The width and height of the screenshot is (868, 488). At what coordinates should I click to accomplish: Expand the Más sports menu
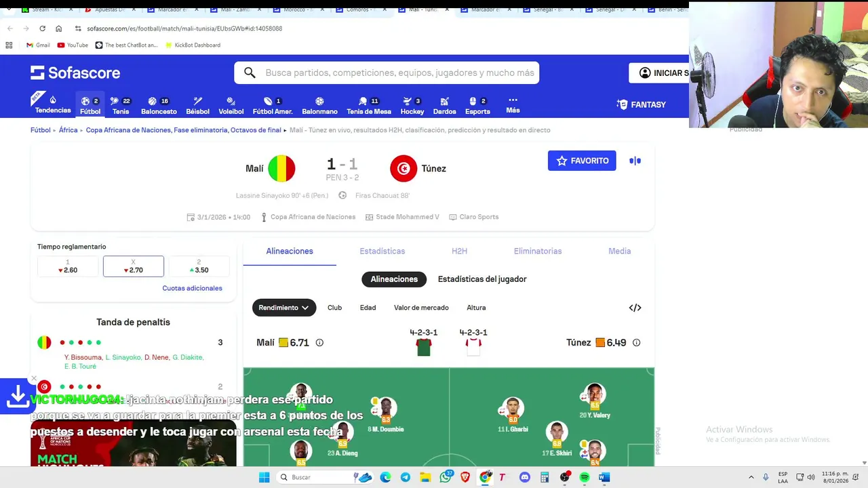point(513,104)
